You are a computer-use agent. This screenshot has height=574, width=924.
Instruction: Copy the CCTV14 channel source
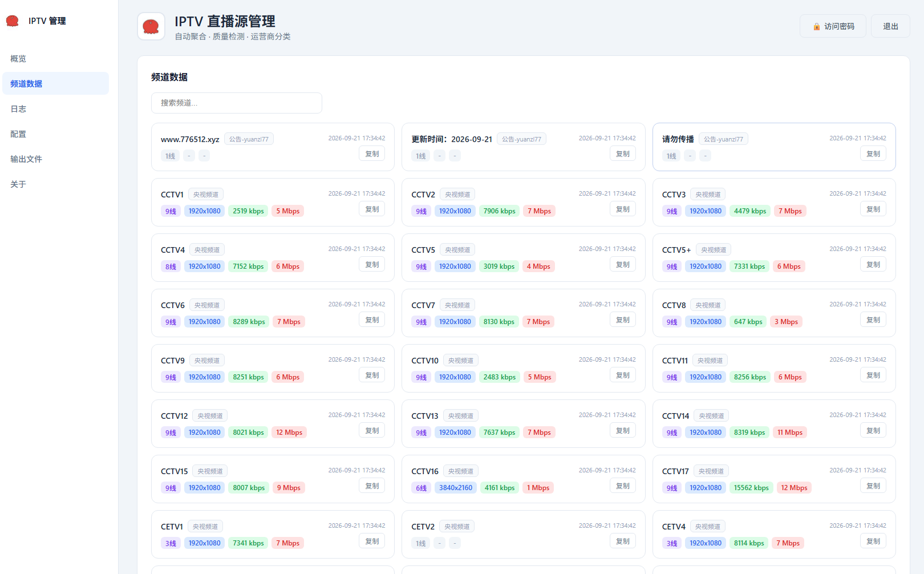coord(873,430)
